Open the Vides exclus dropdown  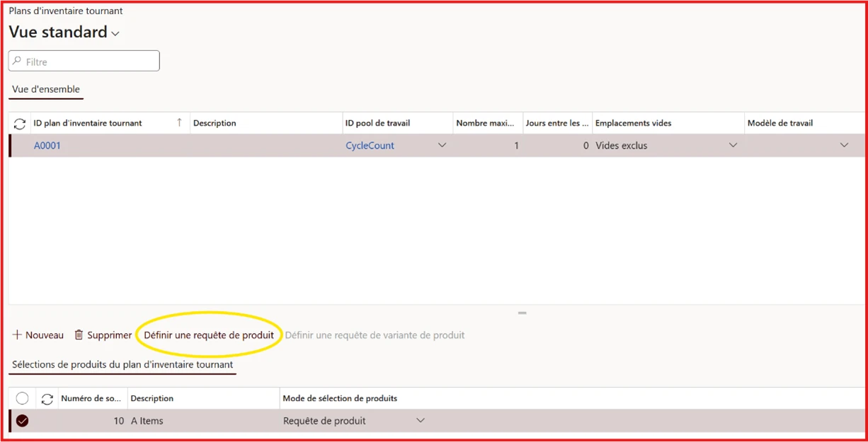(733, 146)
